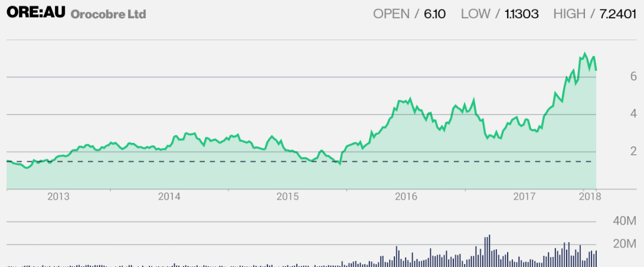Click the 40M volume axis label

pos(625,221)
